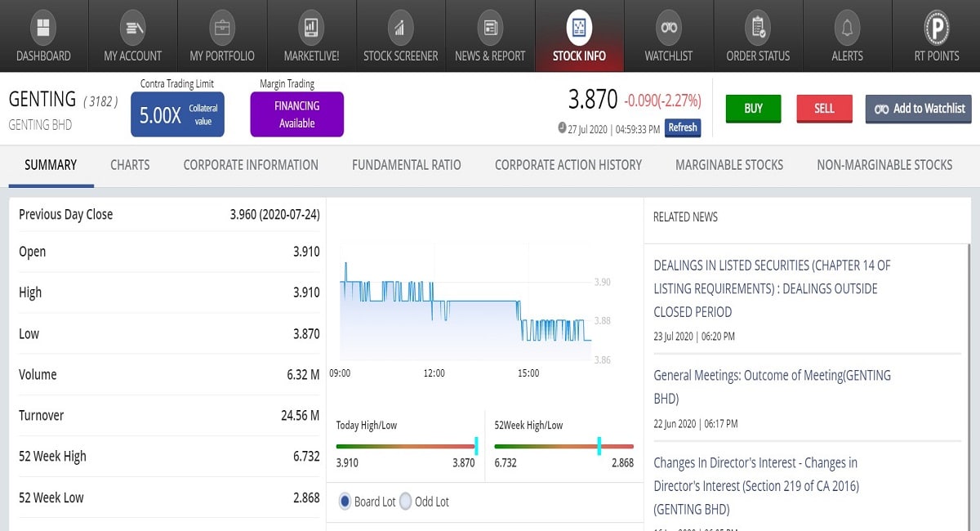The height and width of the screenshot is (531, 980).
Task: Click the green BUY button
Action: click(x=753, y=109)
